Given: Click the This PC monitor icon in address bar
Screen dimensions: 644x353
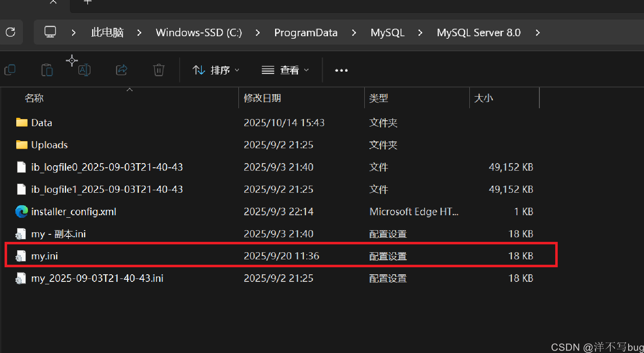Looking at the screenshot, I should tap(50, 32).
